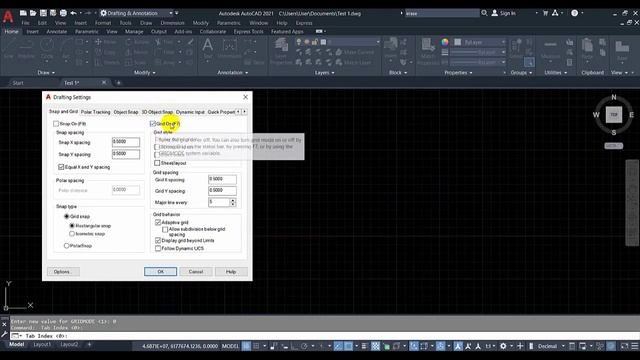Open Layer Properties manager icon
This screenshot has height=360, width=640.
tap(281, 51)
